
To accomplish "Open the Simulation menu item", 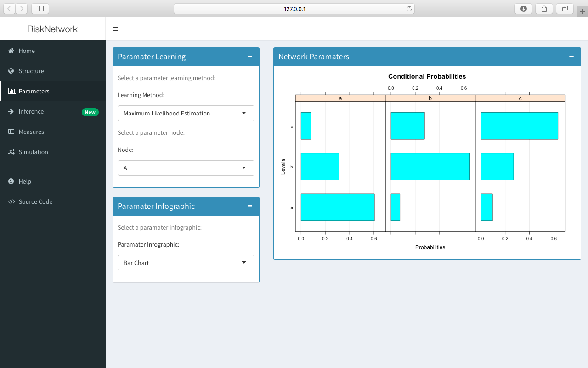I will 53,152.
